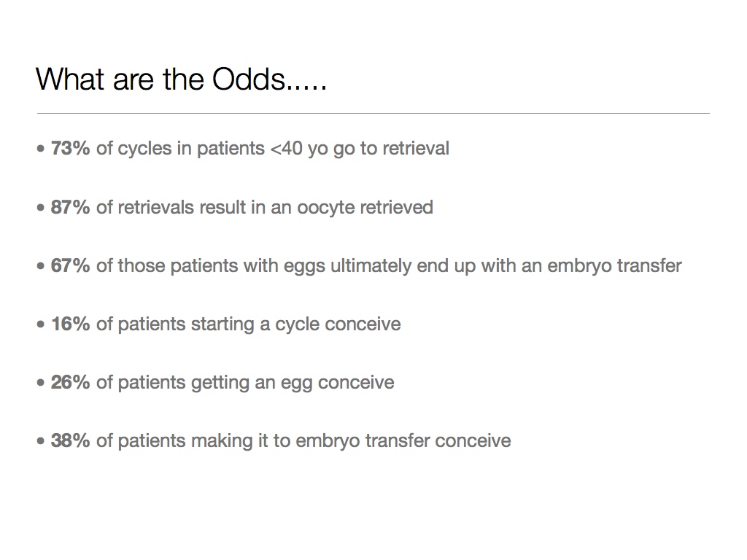Click the bullet before '73%' line
The image size is (747, 560).
point(41,149)
